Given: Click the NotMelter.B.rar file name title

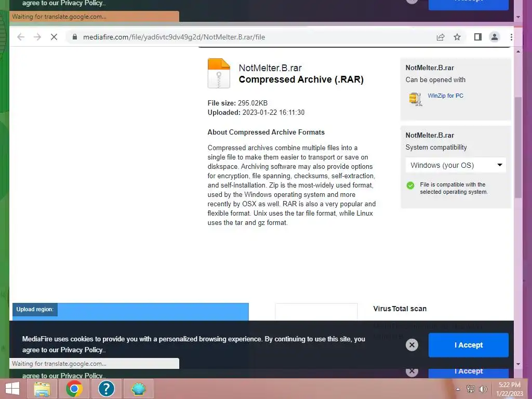Looking at the screenshot, I should tap(270, 68).
